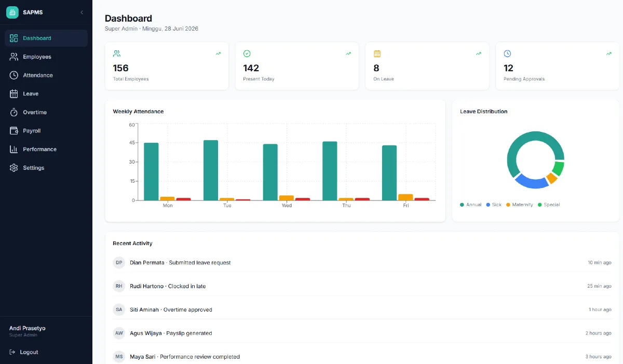Go to the Employees page
This screenshot has width=623, height=364.
coord(46,57)
